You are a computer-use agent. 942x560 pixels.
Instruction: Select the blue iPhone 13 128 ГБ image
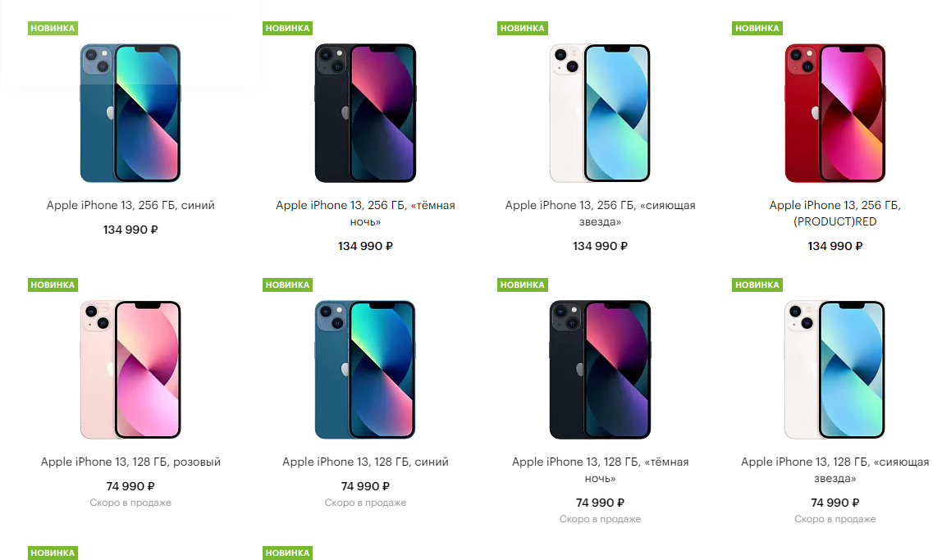tap(365, 369)
